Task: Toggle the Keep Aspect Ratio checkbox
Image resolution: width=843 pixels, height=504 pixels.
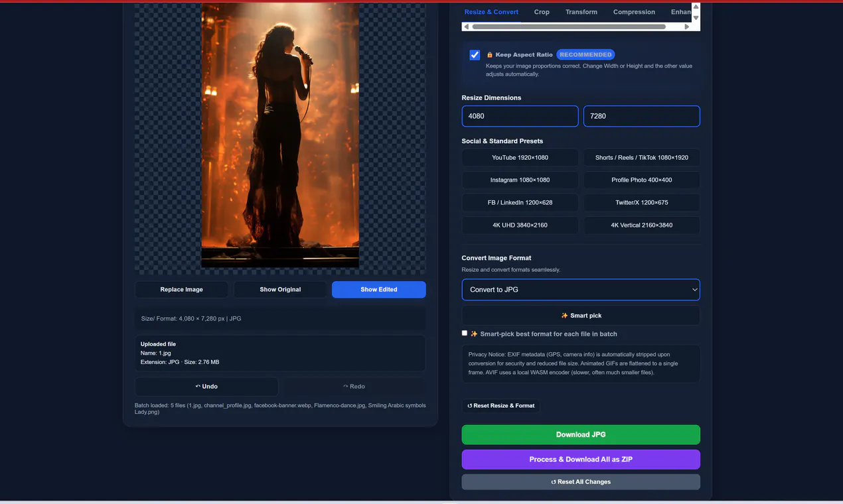Action: (x=475, y=55)
